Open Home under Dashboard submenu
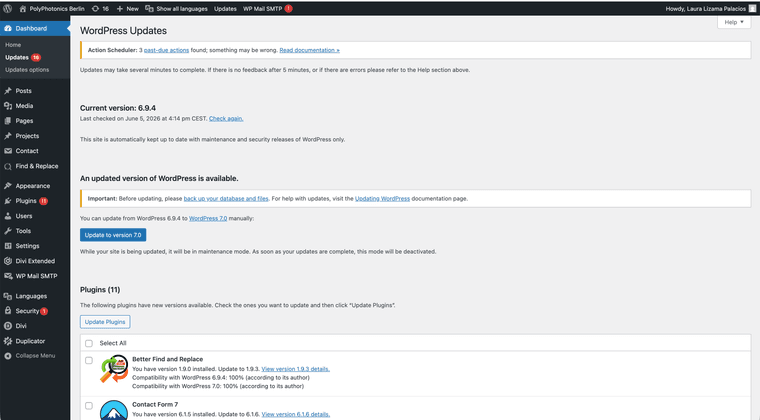The image size is (760, 420). [13, 45]
